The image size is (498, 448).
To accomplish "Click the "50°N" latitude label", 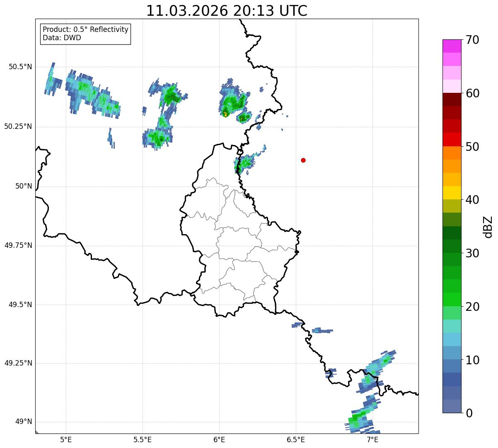I will [24, 186].
